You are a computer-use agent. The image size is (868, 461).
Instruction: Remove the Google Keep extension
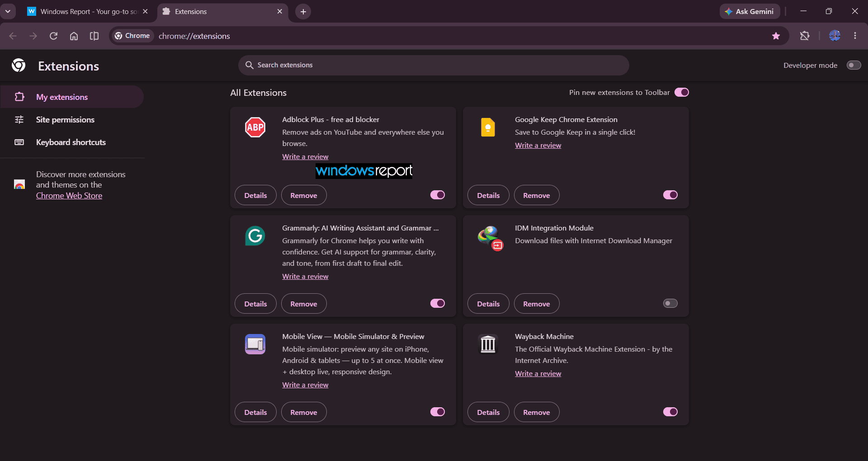[x=537, y=195]
